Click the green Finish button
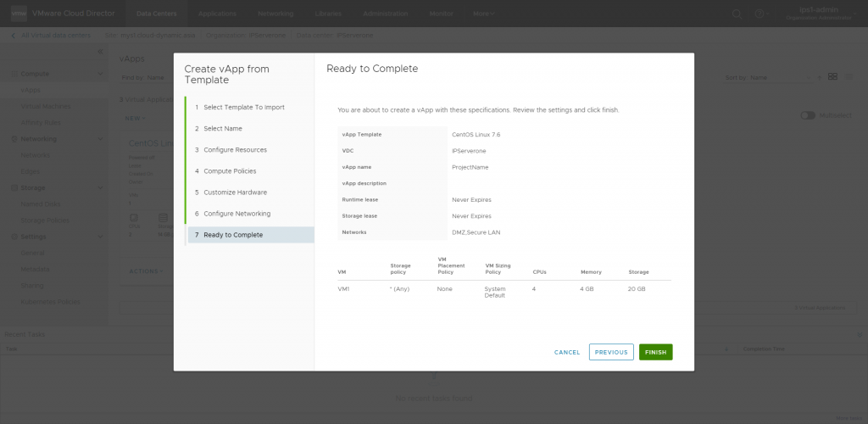 (655, 352)
